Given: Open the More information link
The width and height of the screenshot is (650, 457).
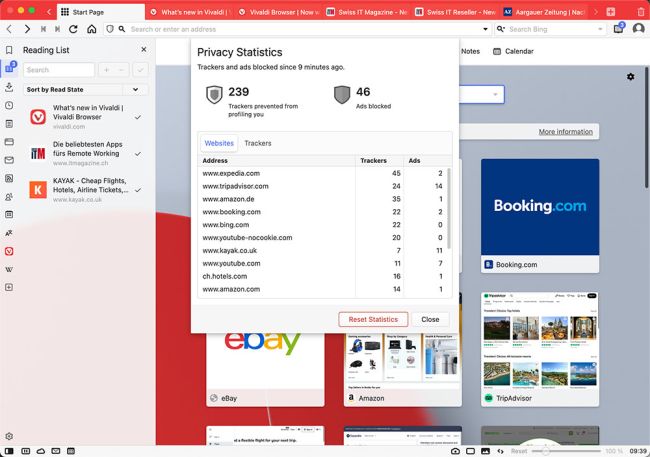Looking at the screenshot, I should click(565, 132).
